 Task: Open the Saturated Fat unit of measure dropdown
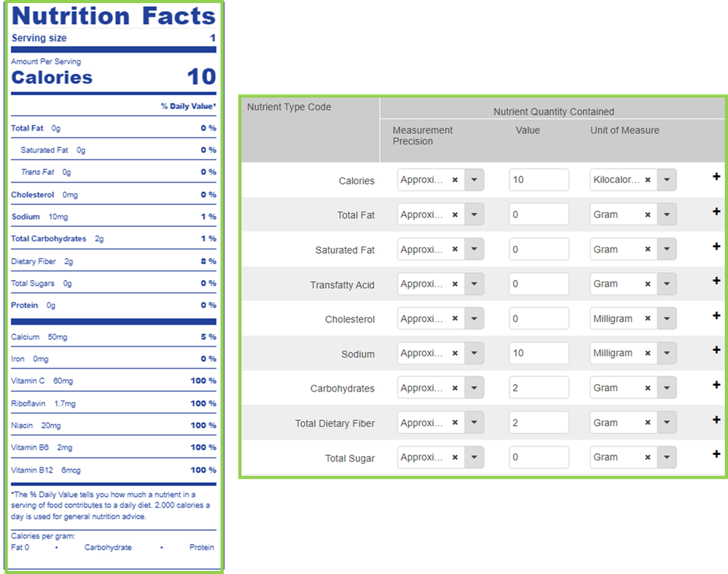click(x=667, y=249)
